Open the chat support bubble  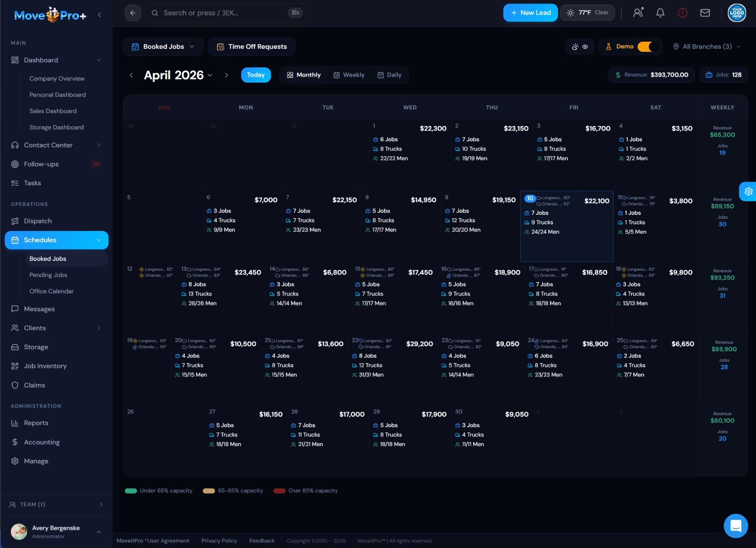pyautogui.click(x=736, y=526)
